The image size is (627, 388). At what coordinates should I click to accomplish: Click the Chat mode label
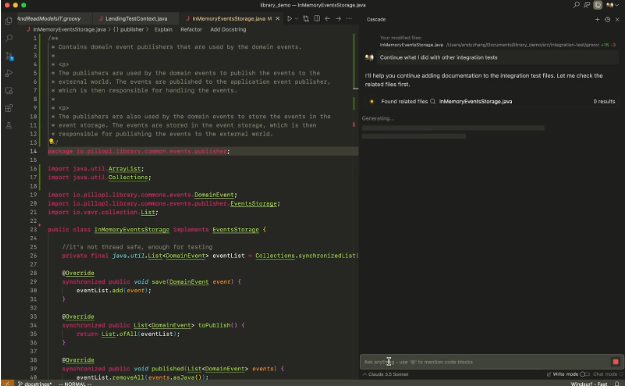tap(606, 375)
